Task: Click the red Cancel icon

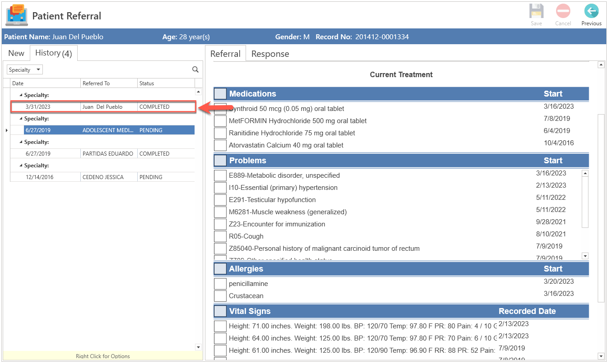Action: tap(563, 11)
